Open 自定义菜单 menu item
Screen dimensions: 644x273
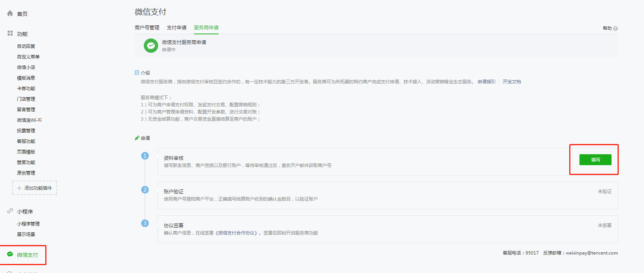pyautogui.click(x=28, y=57)
